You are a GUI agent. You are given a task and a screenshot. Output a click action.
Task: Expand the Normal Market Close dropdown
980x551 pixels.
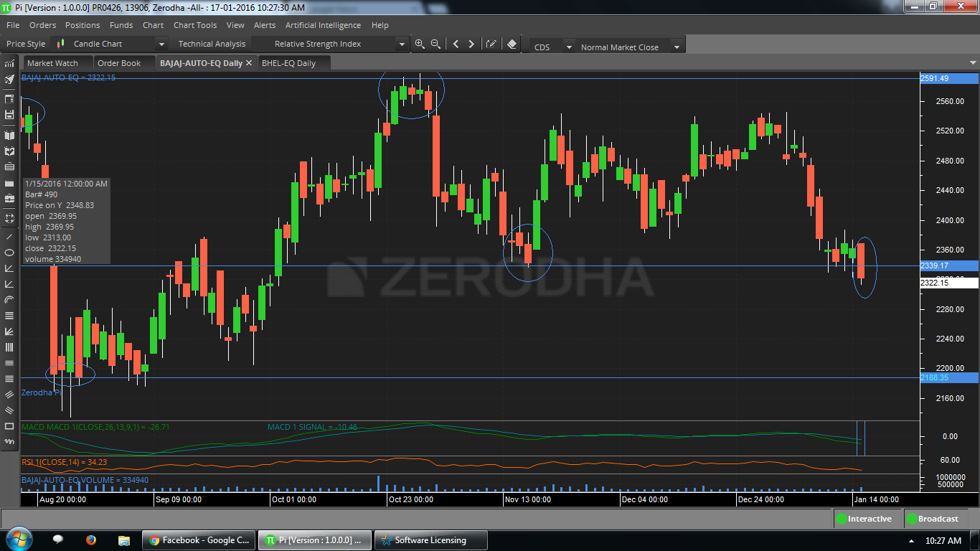pos(676,47)
